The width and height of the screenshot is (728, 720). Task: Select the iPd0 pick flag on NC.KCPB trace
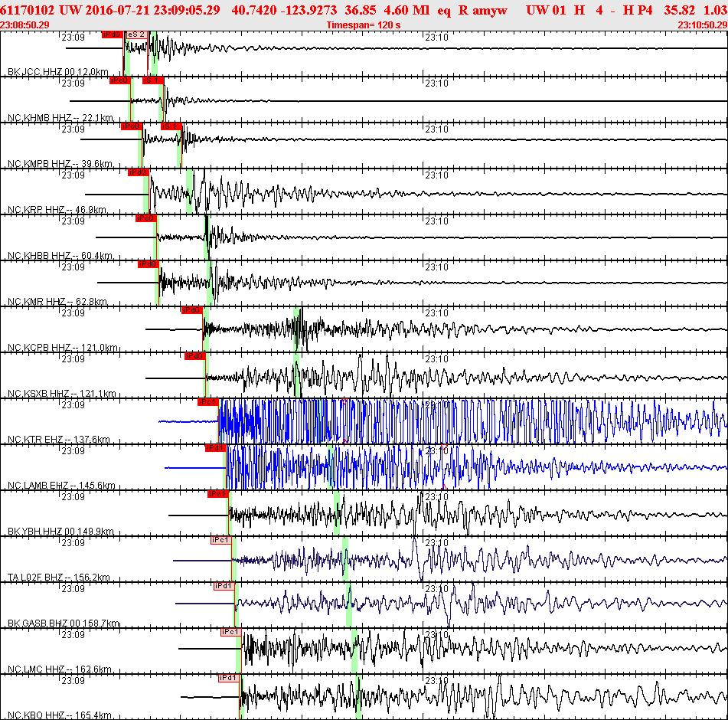pos(191,310)
